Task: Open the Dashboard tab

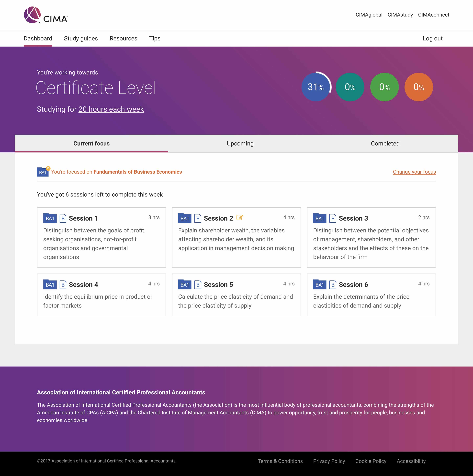Action: click(x=38, y=38)
